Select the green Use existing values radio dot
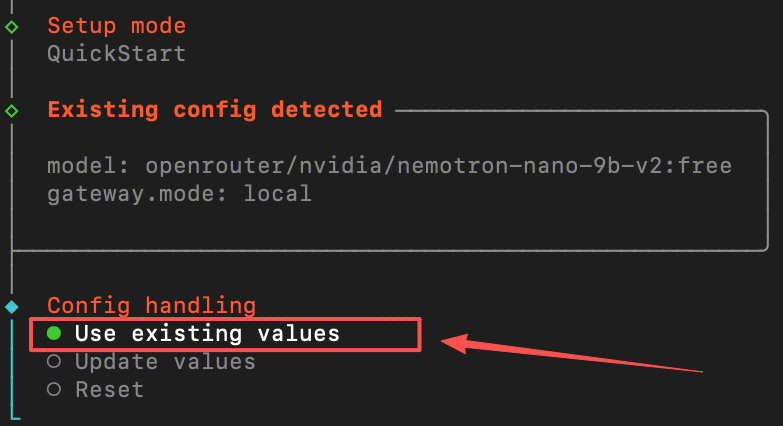Screen dimensions: 783x426 point(54,333)
